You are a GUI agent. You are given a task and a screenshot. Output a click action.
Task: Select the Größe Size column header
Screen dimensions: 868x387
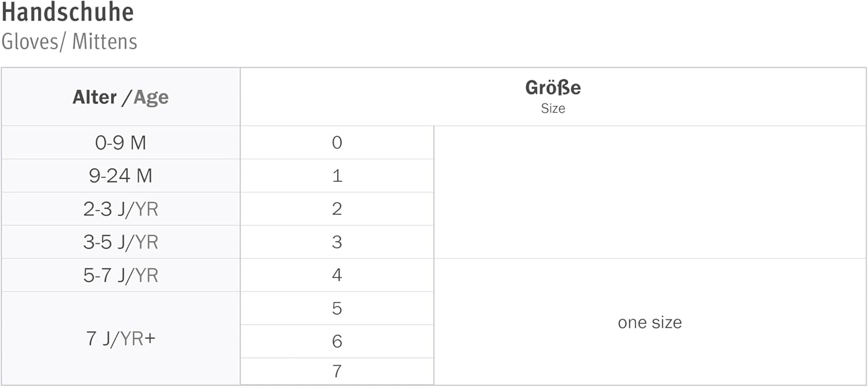553,96
